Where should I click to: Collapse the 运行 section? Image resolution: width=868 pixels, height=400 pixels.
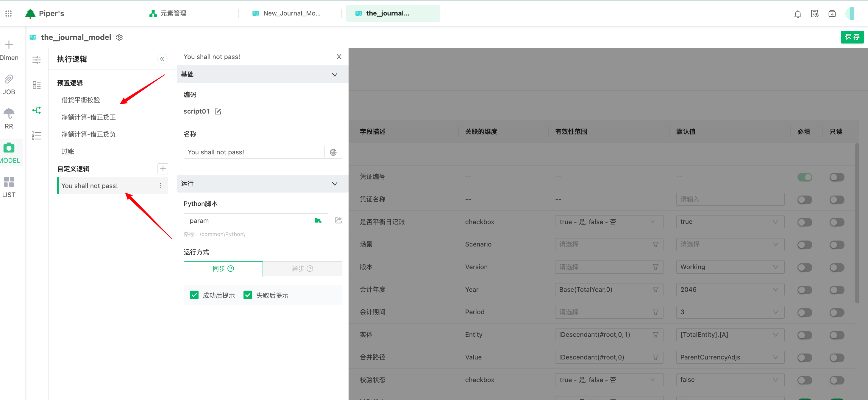[334, 184]
